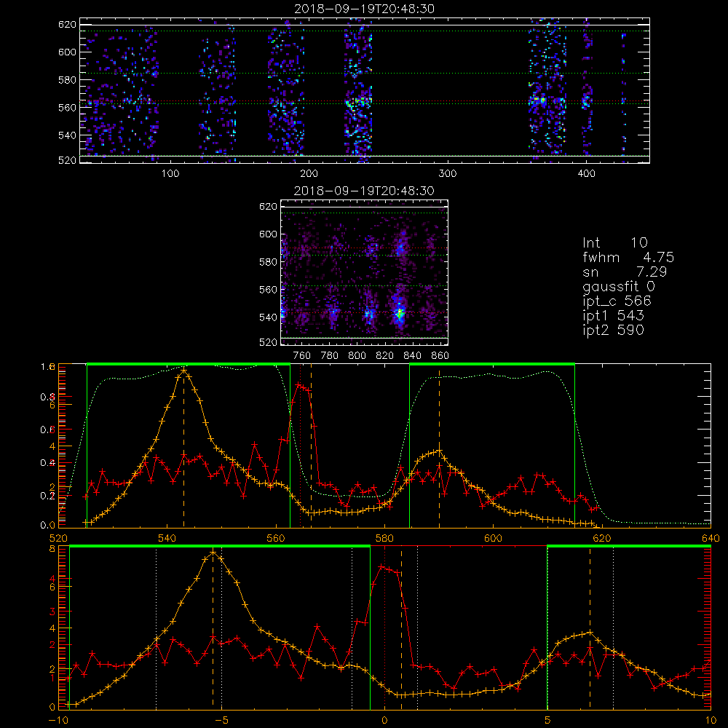The height and width of the screenshot is (728, 728).
Task: Click the left thick green bar atop the bottom plot
Action: pyautogui.click(x=220, y=547)
